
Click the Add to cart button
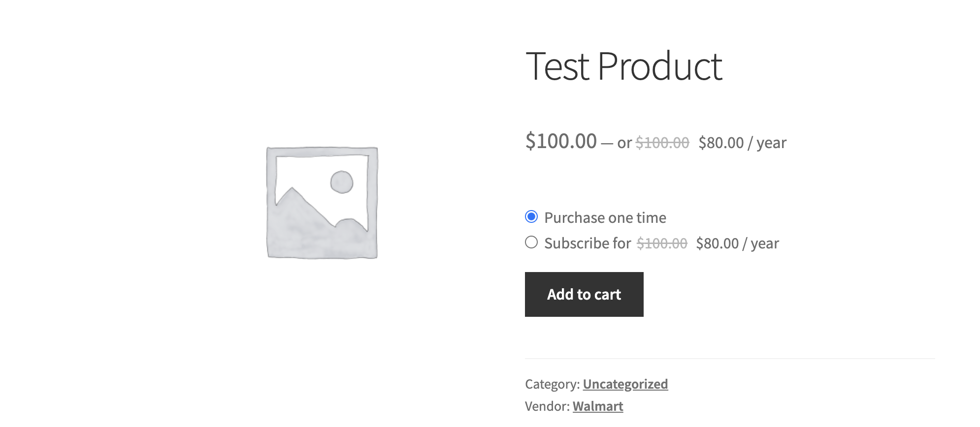pyautogui.click(x=584, y=294)
